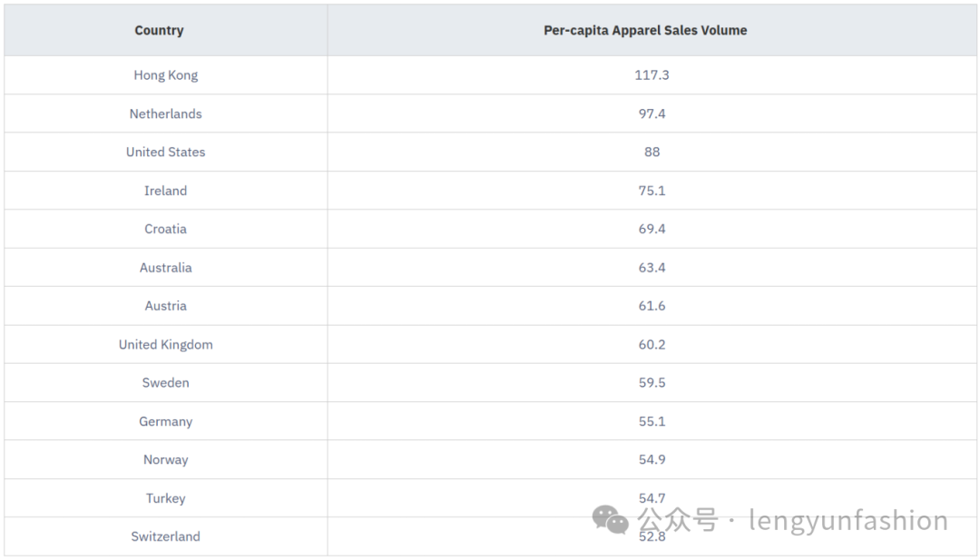Screen dimensions: 980x560
Task: Click the 97.4 sales value
Action: tap(652, 113)
